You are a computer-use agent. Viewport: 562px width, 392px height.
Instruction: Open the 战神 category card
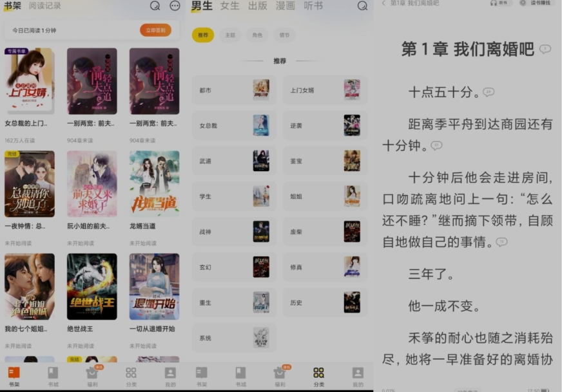[x=234, y=232]
